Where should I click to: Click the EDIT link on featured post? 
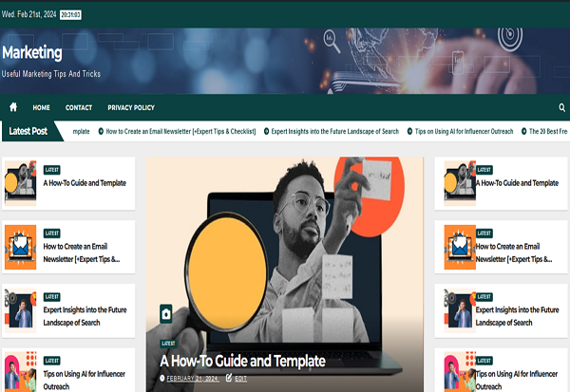[x=240, y=379]
